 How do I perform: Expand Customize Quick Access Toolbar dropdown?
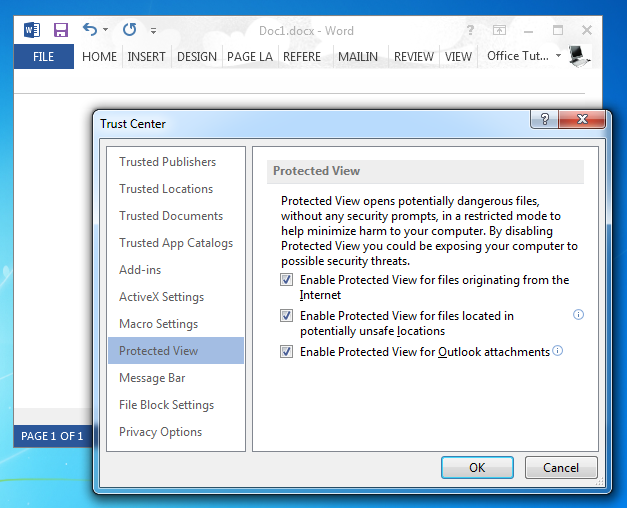(153, 31)
